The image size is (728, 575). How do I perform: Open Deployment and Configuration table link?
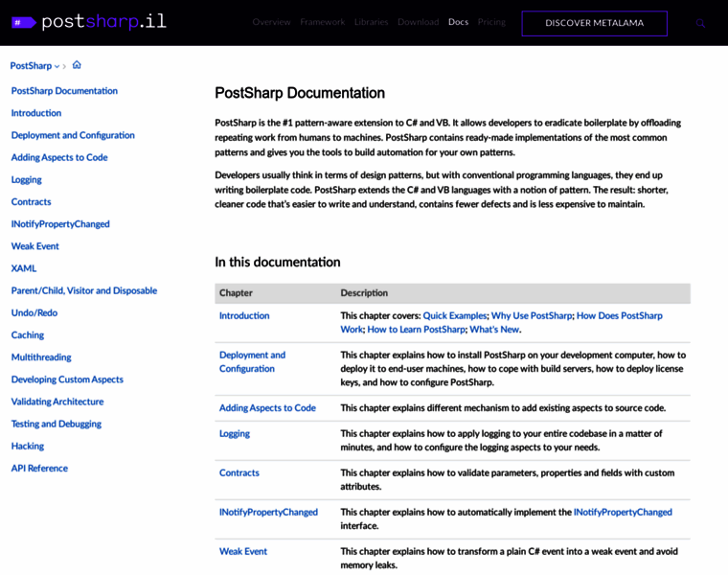[x=252, y=362]
